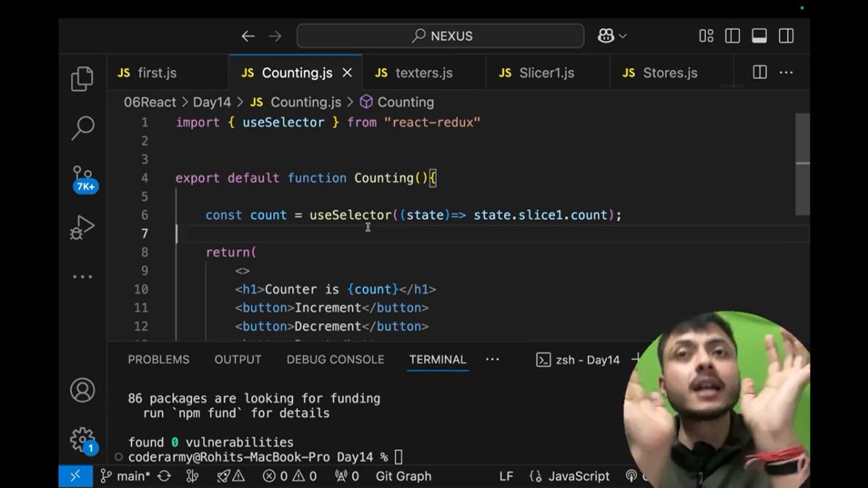The width and height of the screenshot is (868, 488).
Task: Click Day14 in the breadcrumb
Action: click(212, 102)
